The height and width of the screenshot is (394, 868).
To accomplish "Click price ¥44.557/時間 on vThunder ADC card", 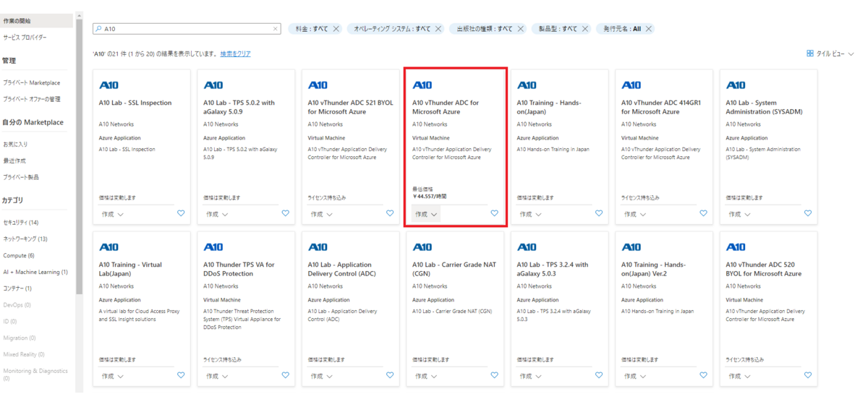I will tap(428, 196).
